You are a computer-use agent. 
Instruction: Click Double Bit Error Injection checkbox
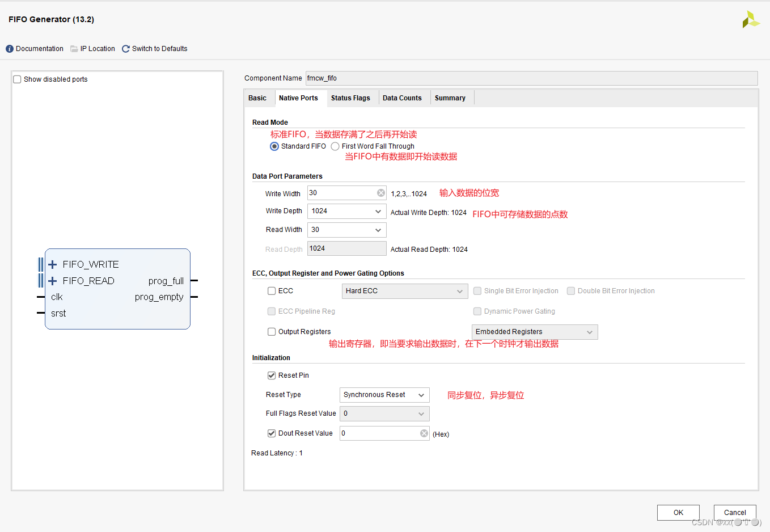571,291
